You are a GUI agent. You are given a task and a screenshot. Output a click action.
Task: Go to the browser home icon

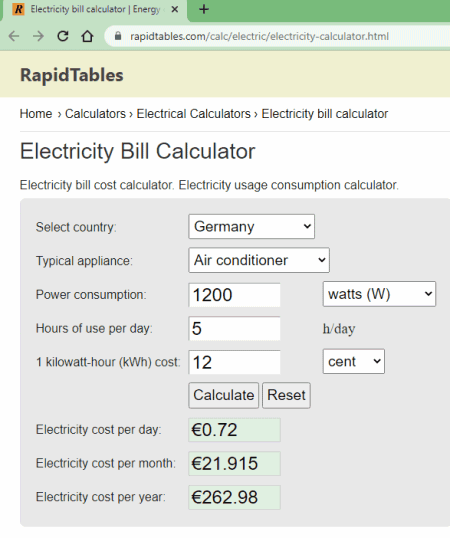pyautogui.click(x=87, y=36)
